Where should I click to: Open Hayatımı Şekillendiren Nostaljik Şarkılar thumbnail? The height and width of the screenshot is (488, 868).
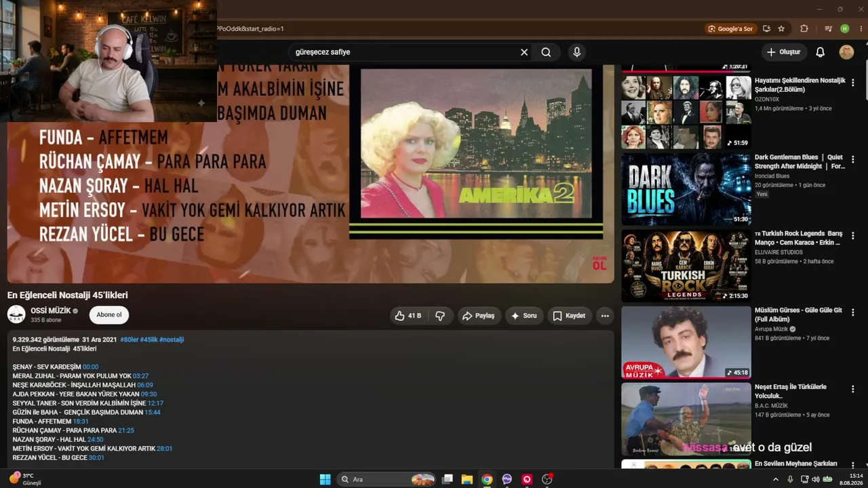(686, 113)
